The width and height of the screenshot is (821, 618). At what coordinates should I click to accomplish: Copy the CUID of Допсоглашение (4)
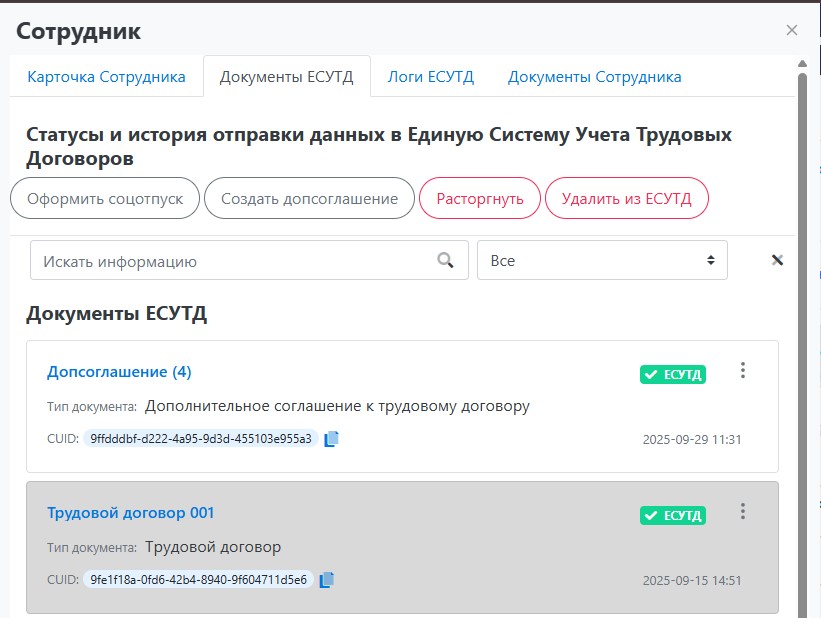pyautogui.click(x=332, y=438)
